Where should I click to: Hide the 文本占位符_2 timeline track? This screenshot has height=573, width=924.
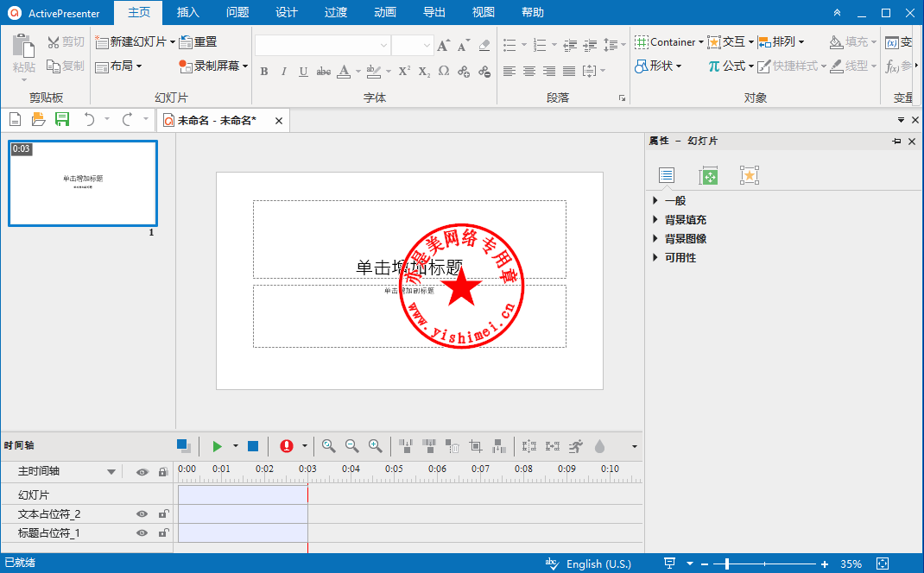142,514
